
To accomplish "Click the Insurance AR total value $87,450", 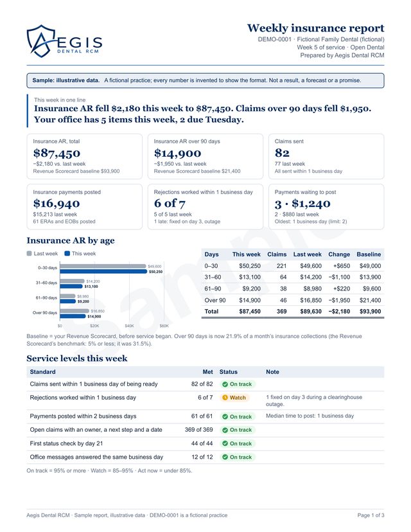I will (x=57, y=153).
